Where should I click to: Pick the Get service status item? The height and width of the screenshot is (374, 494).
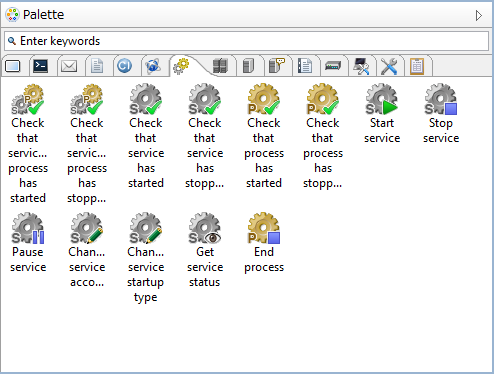click(x=205, y=250)
